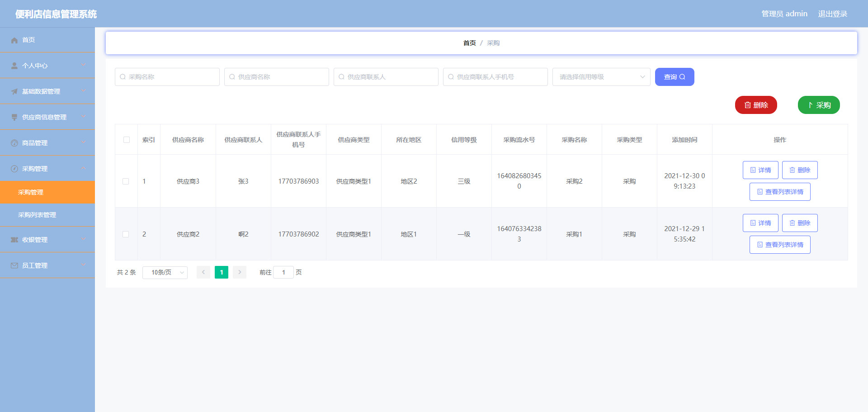Go to previous page arrow
This screenshot has width=868, height=412.
203,272
